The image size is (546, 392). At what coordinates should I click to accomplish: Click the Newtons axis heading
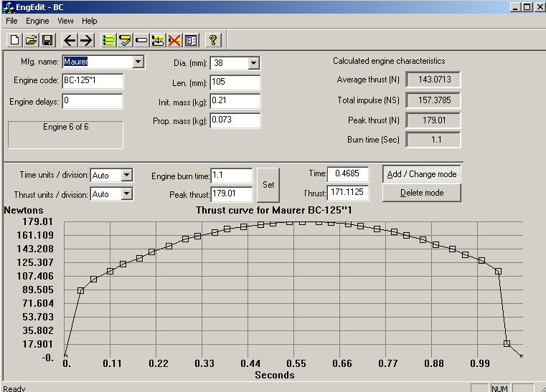pos(24,211)
